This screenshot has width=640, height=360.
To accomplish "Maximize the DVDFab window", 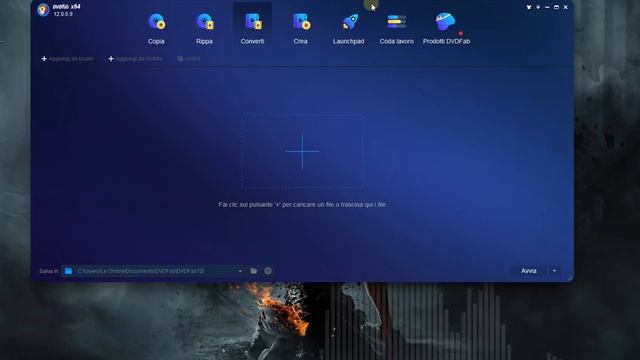I will click(556, 7).
